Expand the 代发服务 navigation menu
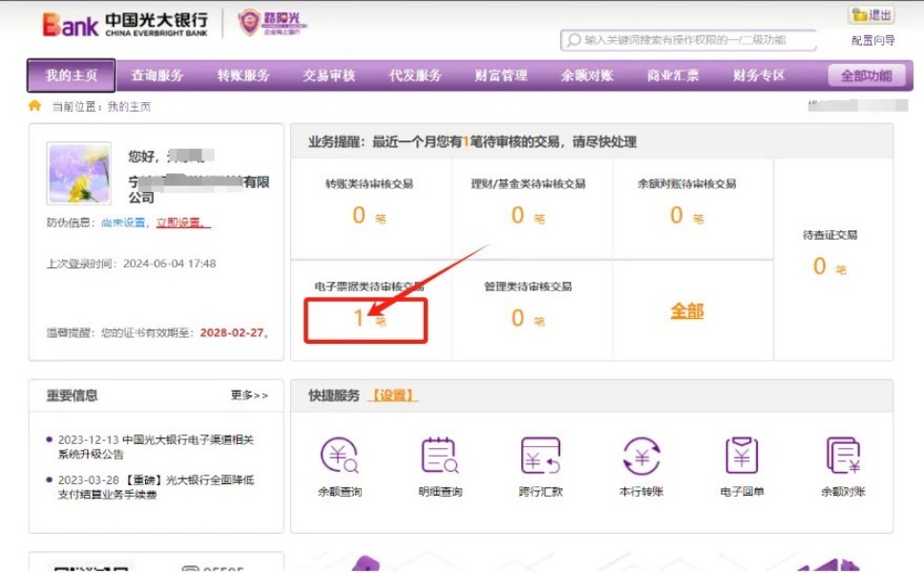 (415, 75)
